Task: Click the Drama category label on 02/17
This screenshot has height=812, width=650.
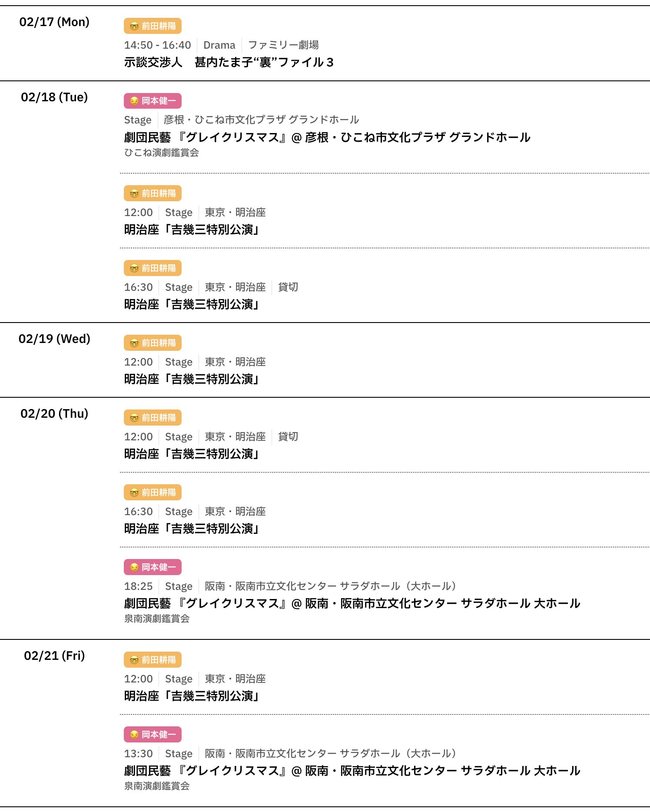Action: click(219, 45)
